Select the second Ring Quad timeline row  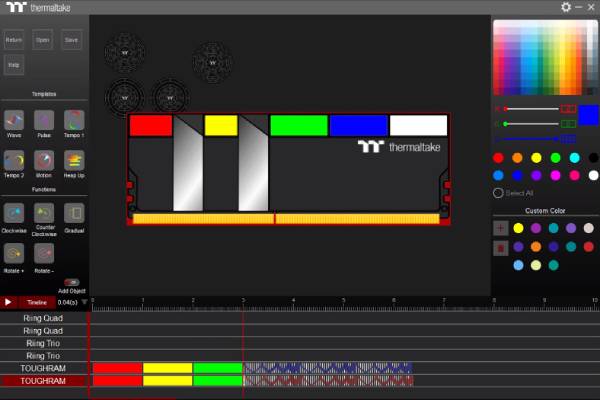pyautogui.click(x=43, y=331)
